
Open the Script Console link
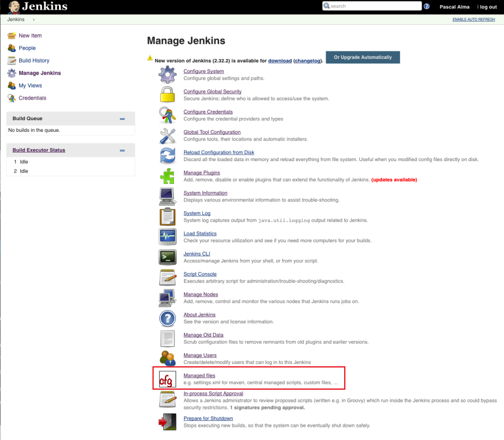200,274
